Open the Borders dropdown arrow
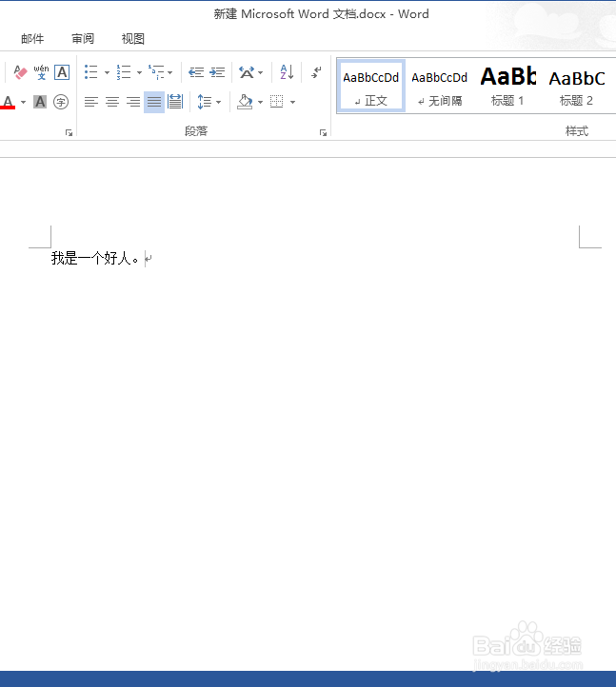The width and height of the screenshot is (616, 687). [292, 103]
